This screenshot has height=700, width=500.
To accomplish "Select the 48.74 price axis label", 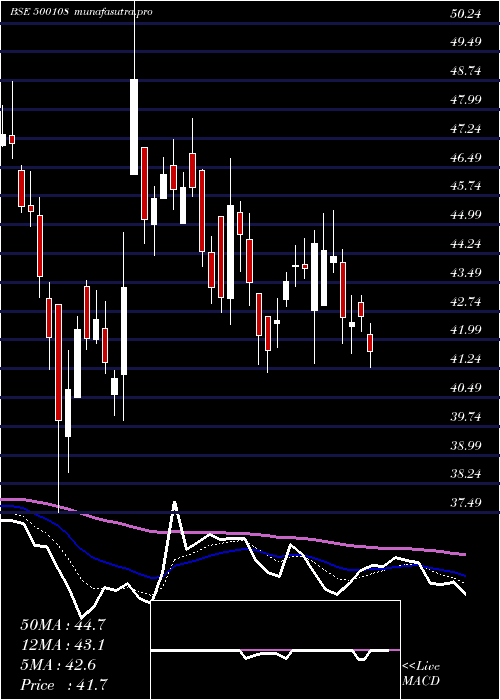I will (465, 71).
